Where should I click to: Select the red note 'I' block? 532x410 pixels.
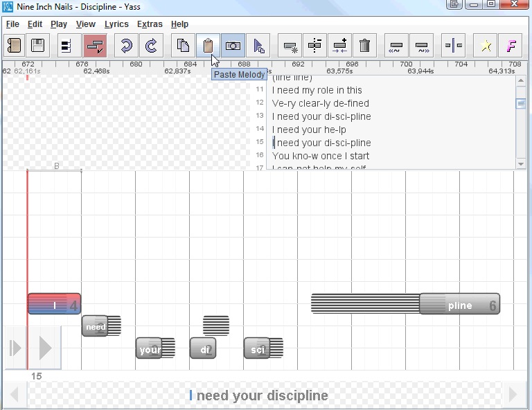pos(54,304)
